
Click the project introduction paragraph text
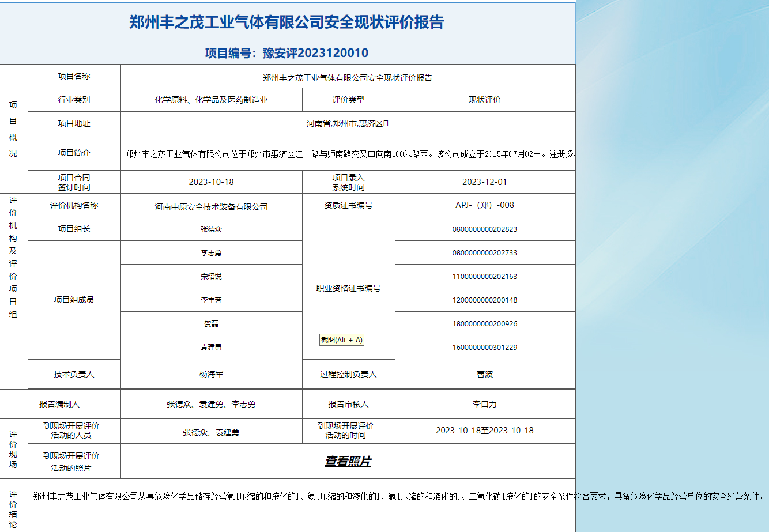350,154
